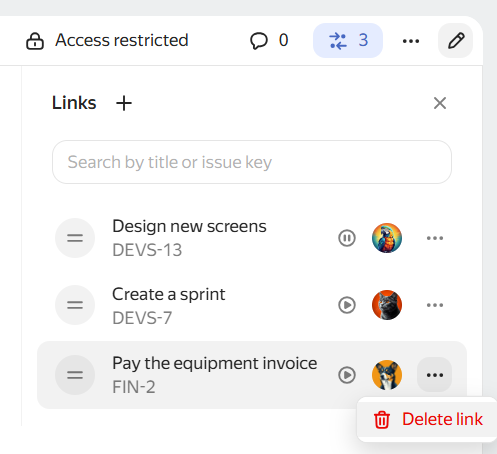This screenshot has width=497, height=454.
Task: Open the header three-dots more menu
Action: click(x=411, y=41)
